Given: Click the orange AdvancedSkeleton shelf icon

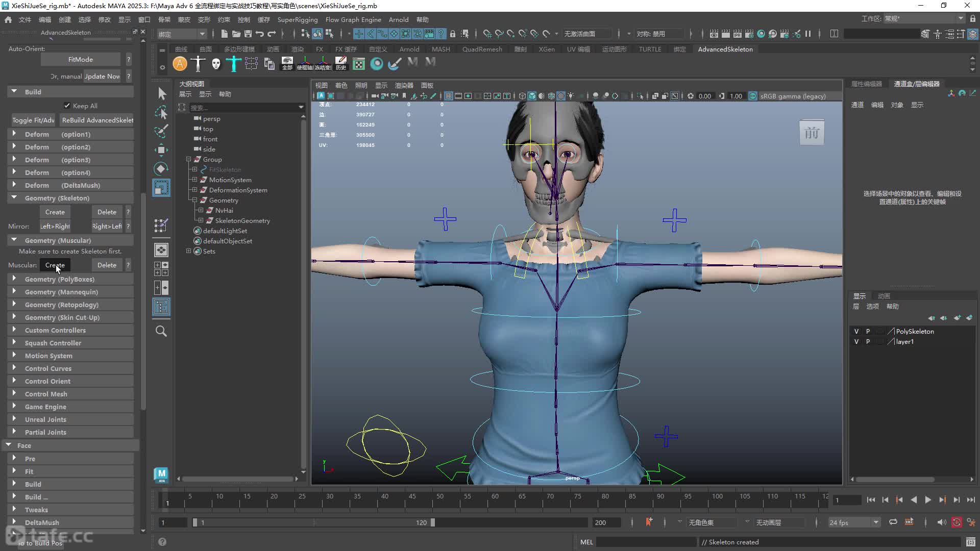Looking at the screenshot, I should pyautogui.click(x=180, y=64).
